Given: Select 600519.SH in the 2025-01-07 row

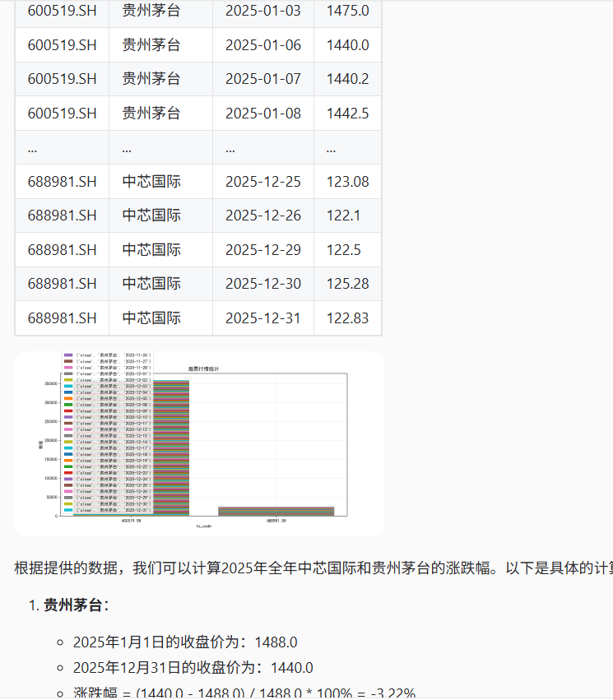Looking at the screenshot, I should click(62, 79).
